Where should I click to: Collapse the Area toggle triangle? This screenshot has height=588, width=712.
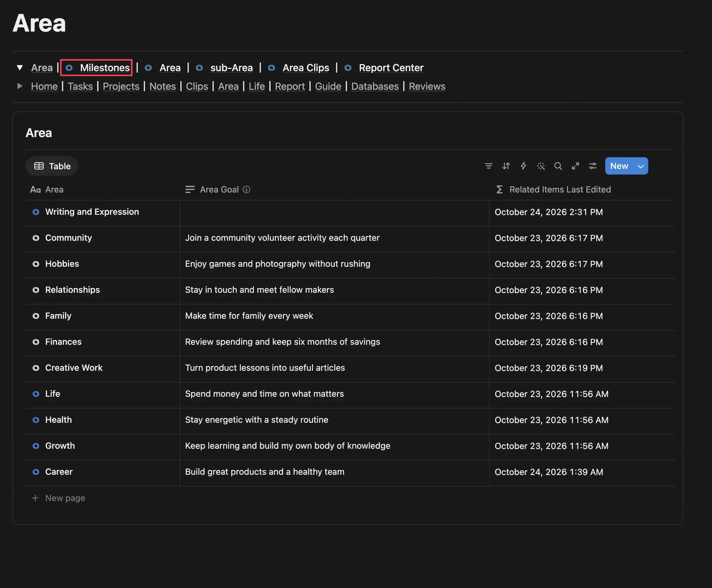(x=20, y=67)
